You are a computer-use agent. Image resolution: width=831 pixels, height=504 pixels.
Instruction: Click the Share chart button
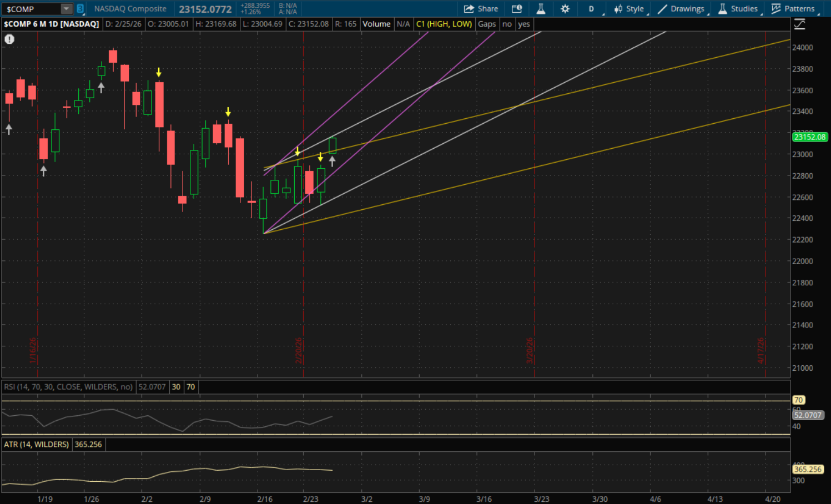[481, 8]
